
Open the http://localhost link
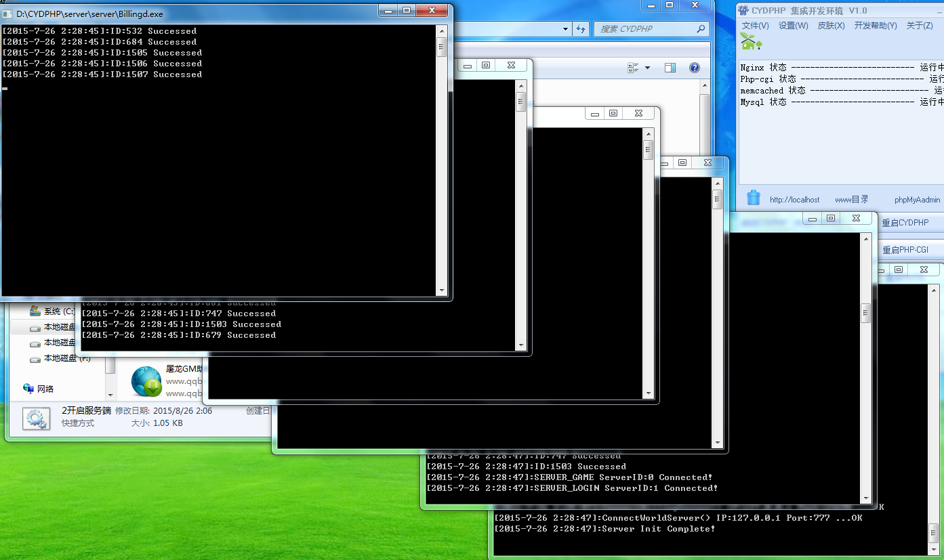coord(794,200)
